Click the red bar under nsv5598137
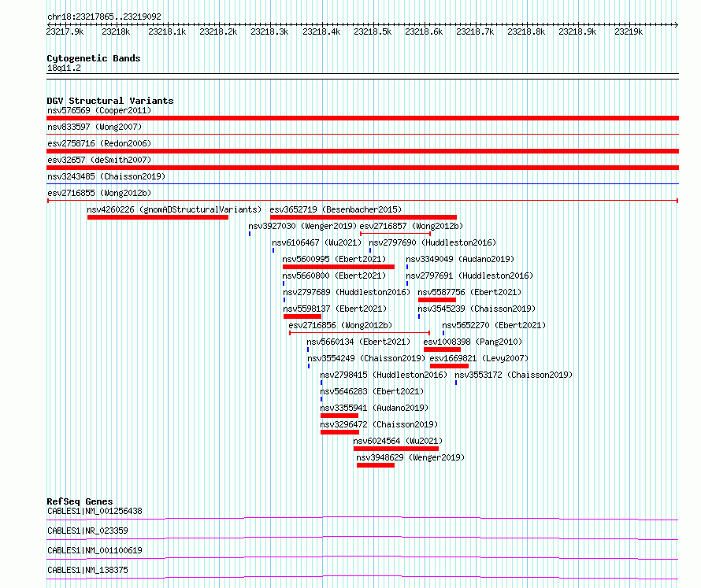Screen dimensions: 701x588 point(302,316)
